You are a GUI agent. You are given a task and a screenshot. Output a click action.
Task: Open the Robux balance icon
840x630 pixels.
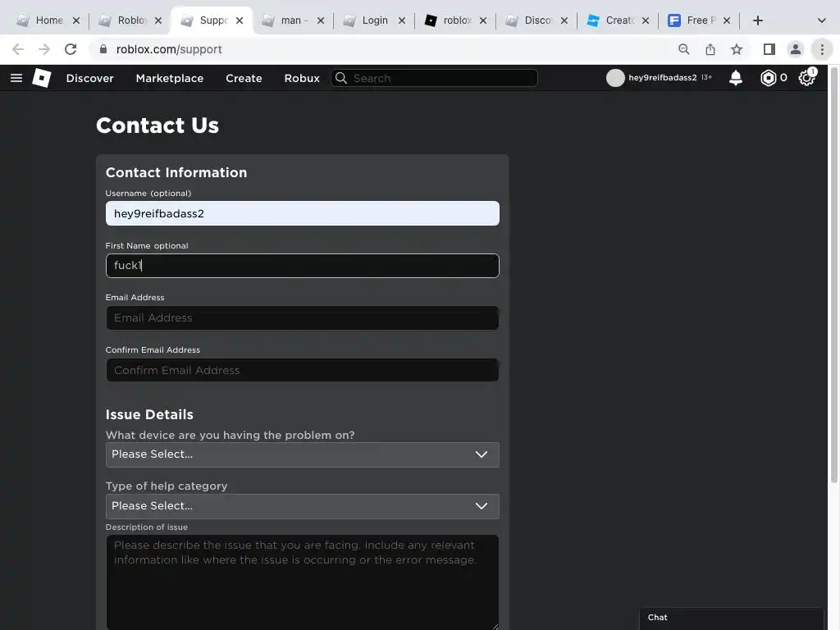click(x=768, y=78)
